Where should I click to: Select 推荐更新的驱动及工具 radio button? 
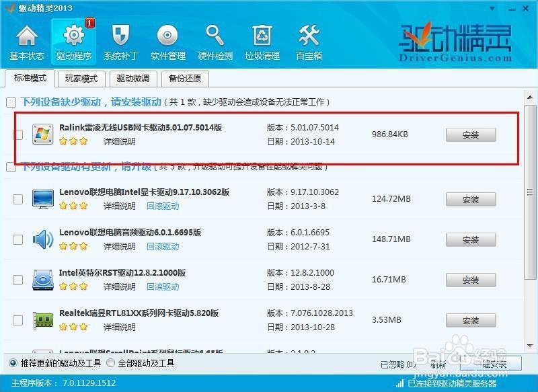point(13,363)
